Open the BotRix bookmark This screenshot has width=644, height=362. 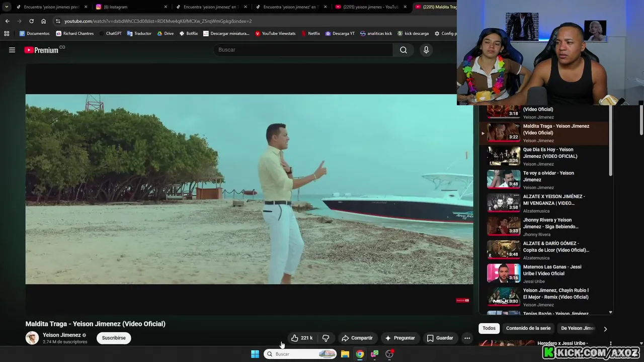pos(189,34)
